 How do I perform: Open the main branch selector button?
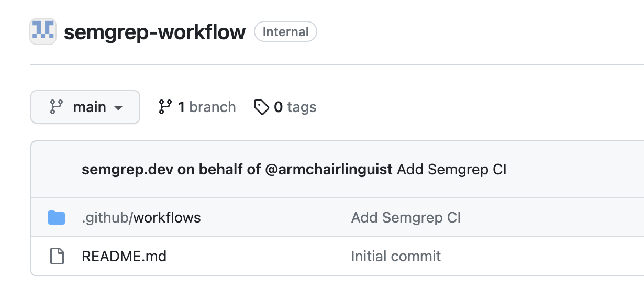coord(85,107)
